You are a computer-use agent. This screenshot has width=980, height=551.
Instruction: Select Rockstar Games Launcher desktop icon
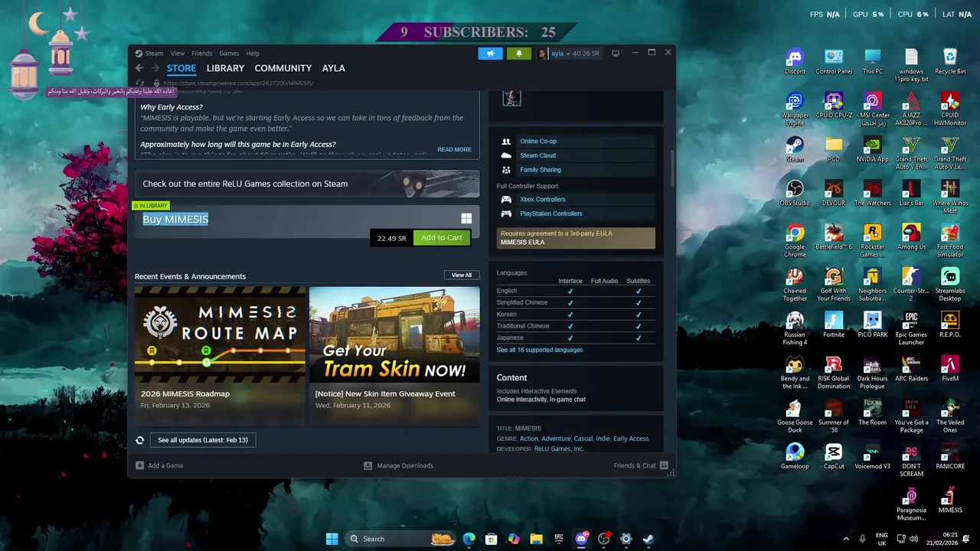click(872, 240)
